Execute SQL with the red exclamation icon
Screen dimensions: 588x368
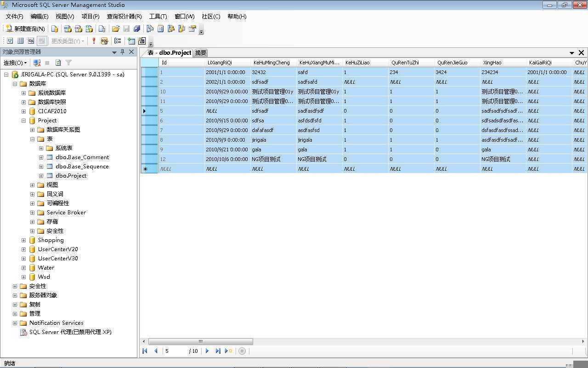coord(94,41)
